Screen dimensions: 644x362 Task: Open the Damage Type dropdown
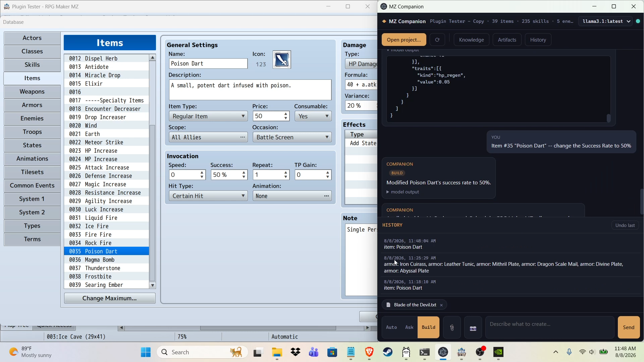click(361, 64)
